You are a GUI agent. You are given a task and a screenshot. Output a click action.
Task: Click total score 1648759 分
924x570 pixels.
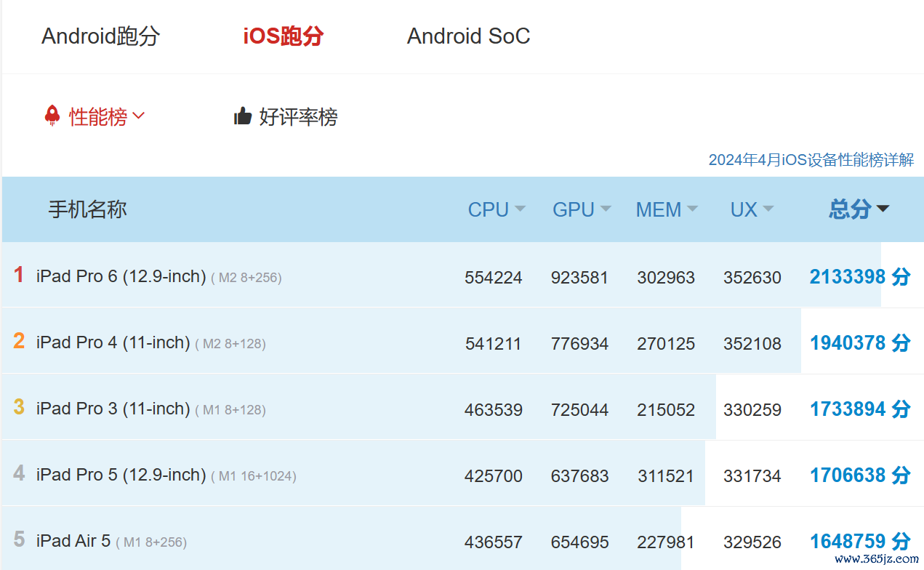[860, 541]
